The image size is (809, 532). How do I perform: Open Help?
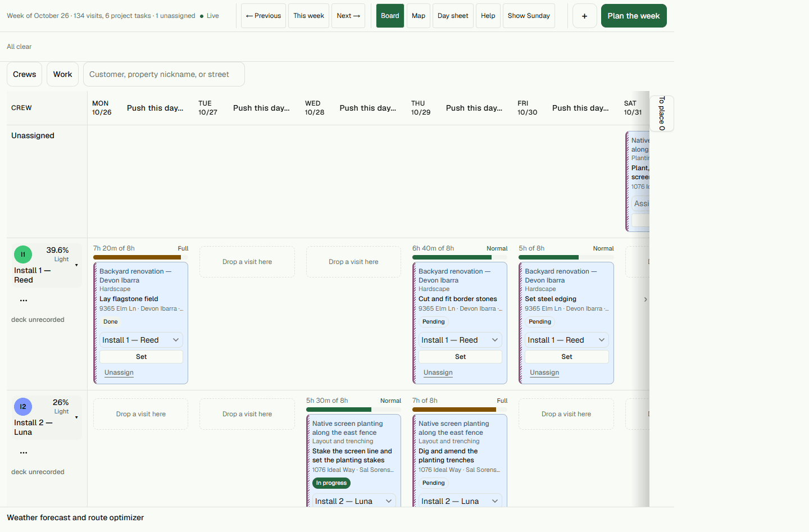(x=488, y=16)
